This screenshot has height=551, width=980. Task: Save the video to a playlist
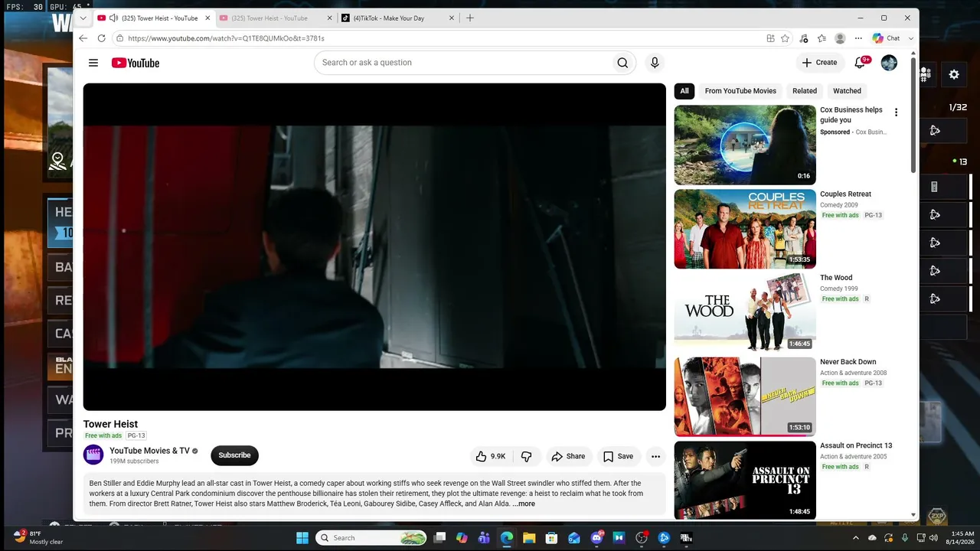[618, 456]
